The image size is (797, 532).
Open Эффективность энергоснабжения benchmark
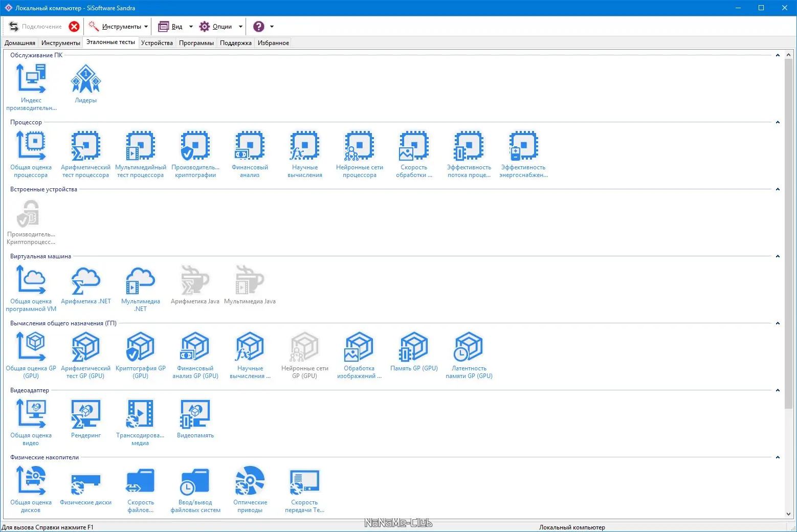524,154
